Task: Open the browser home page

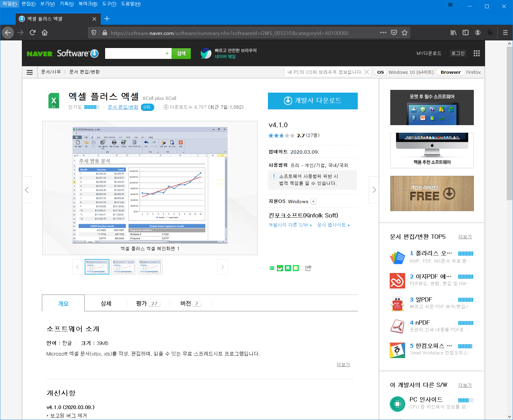Action: [x=45, y=32]
